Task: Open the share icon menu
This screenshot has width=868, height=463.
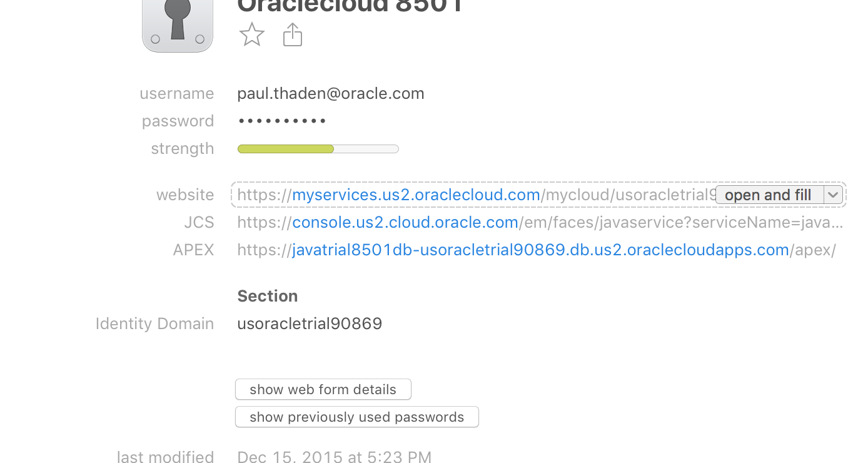Action: tap(293, 34)
